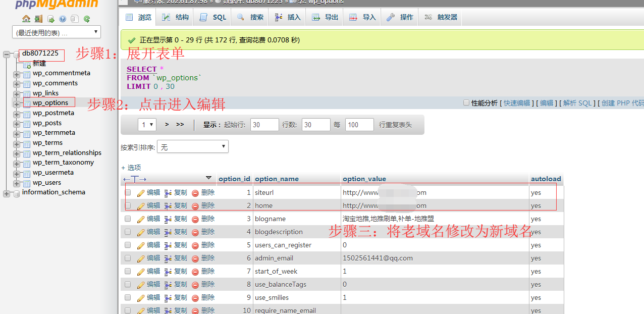The height and width of the screenshot is (314, 644).
Task: Open phpMyAdmin documentation help icon
Action: (63, 19)
